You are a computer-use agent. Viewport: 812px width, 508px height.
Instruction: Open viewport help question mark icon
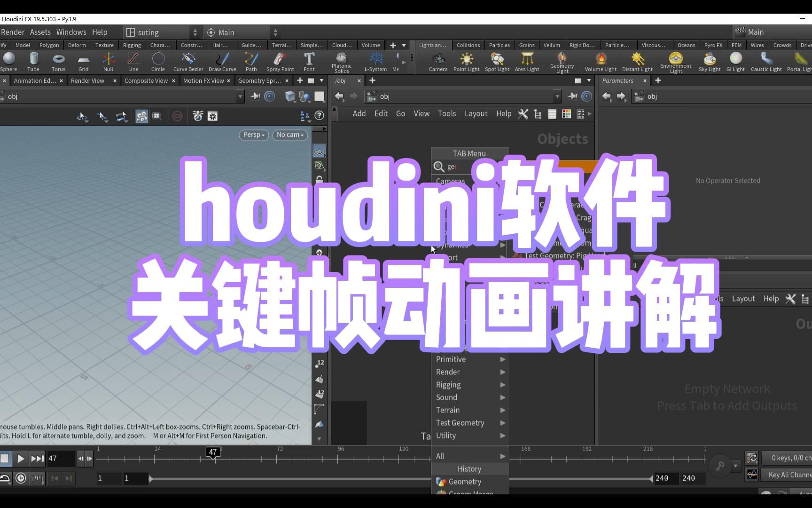point(319,116)
